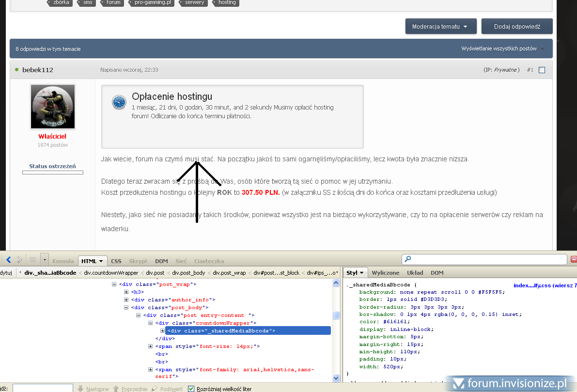Click the Firebug back arrow icon
577x392 pixels.
click(x=9, y=260)
